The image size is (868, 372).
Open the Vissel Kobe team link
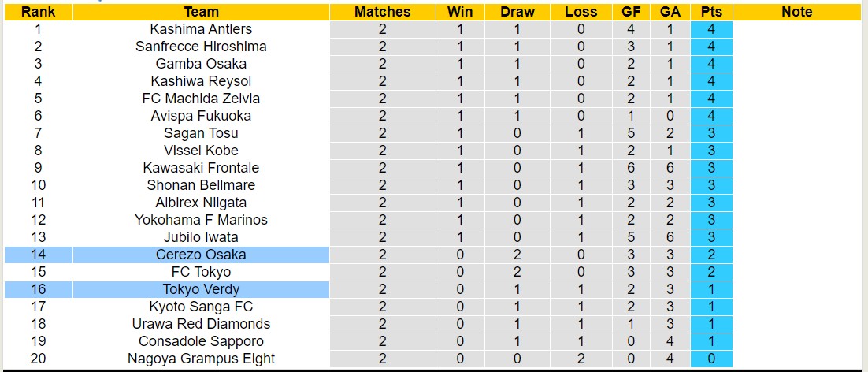tap(201, 151)
